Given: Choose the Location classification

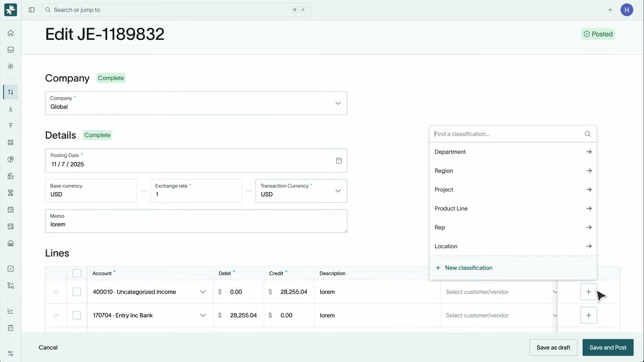Looking at the screenshot, I should 513,246.
